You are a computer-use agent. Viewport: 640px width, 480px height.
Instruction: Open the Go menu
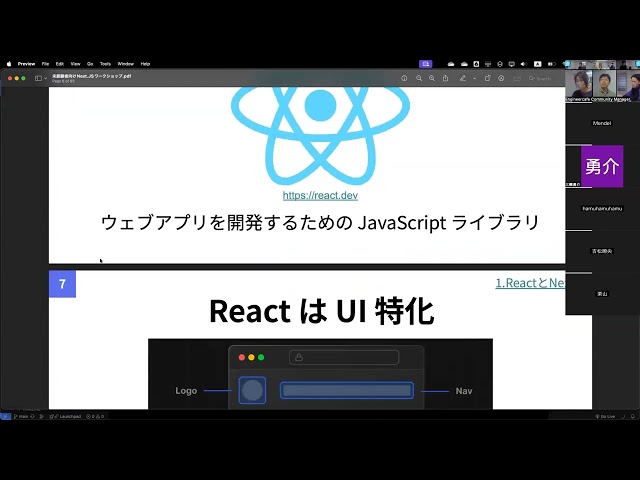coord(90,64)
